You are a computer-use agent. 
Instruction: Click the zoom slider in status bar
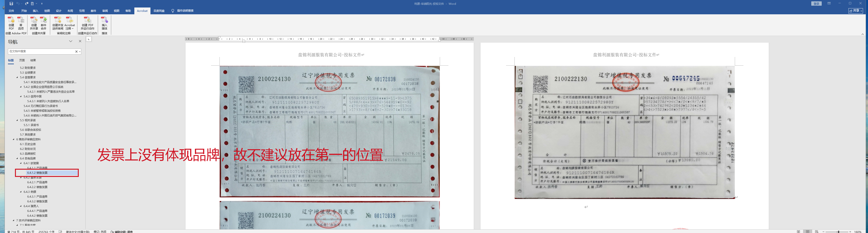[839, 232]
